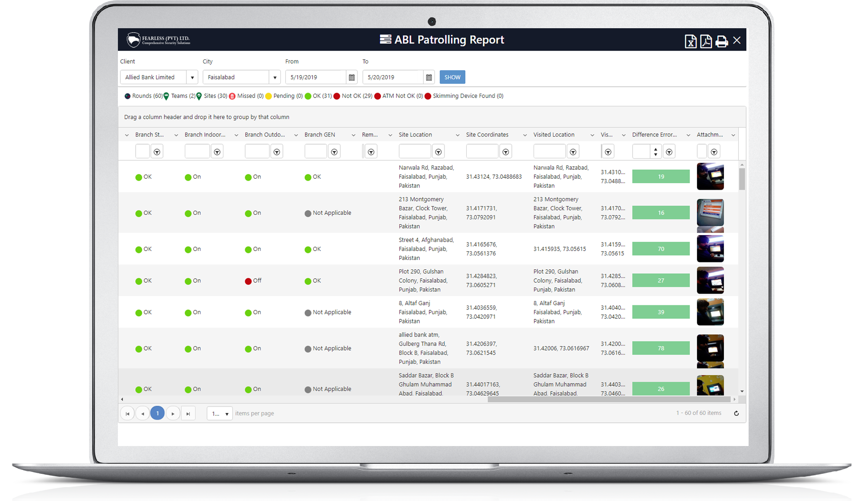Click Not Applicable in 213 Montgomery row
868x501 pixels.
point(328,213)
